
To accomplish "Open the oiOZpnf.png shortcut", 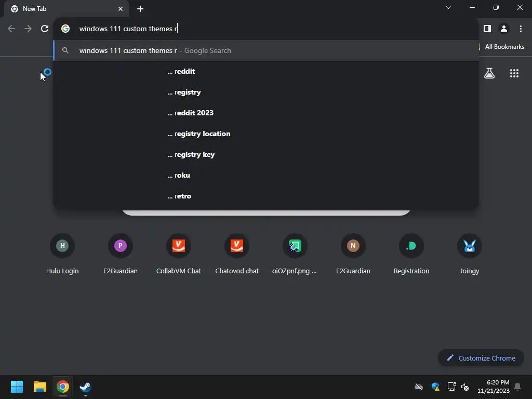I will click(x=295, y=255).
